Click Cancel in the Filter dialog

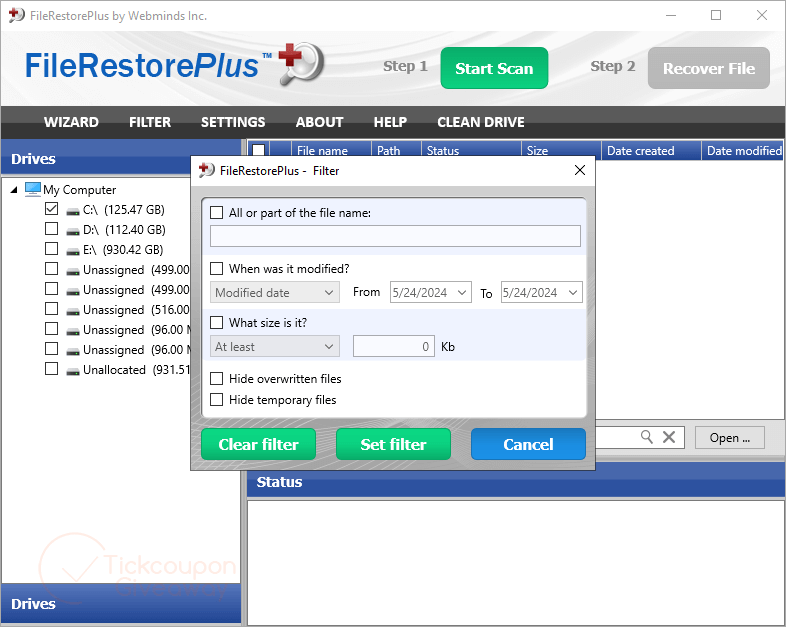(x=528, y=444)
